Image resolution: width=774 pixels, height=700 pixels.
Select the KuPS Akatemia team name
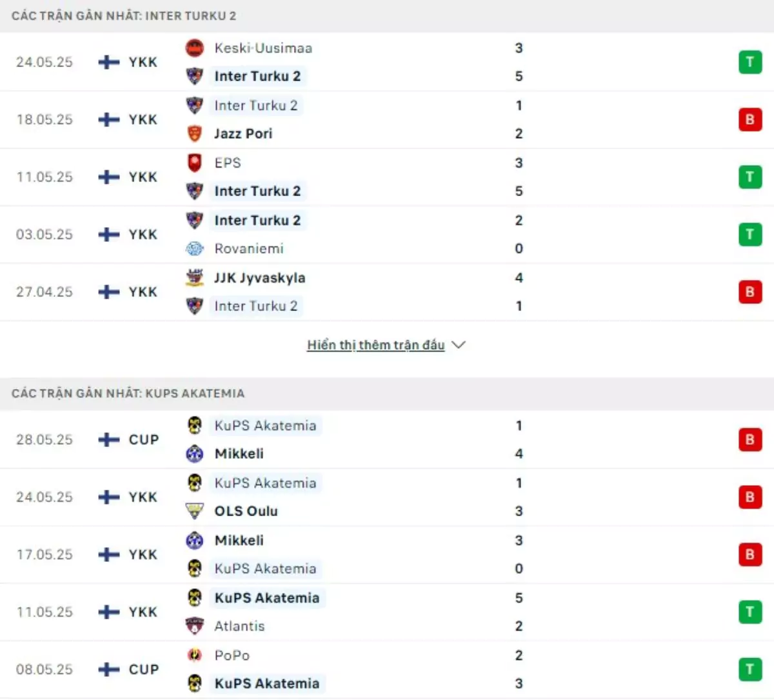(266, 425)
